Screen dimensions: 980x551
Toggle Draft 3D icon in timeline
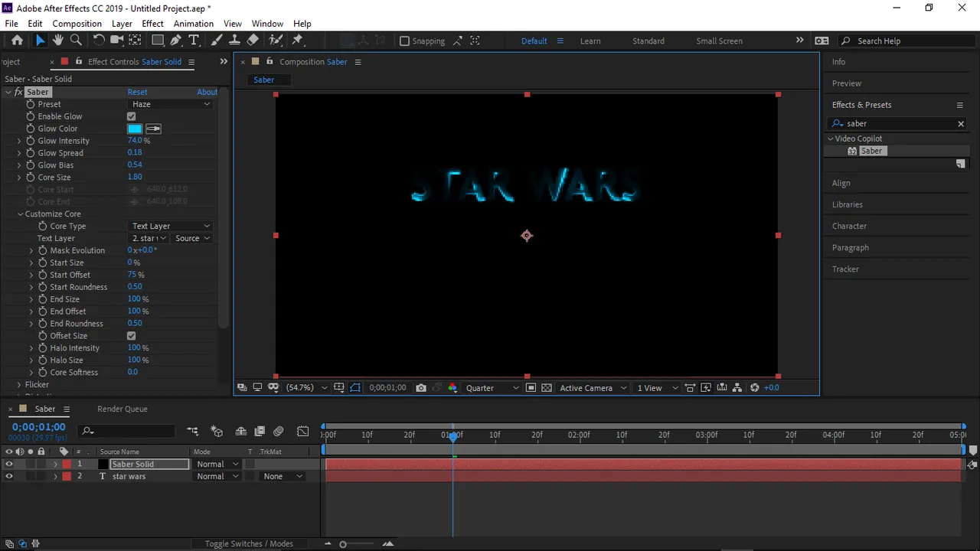coord(217,432)
